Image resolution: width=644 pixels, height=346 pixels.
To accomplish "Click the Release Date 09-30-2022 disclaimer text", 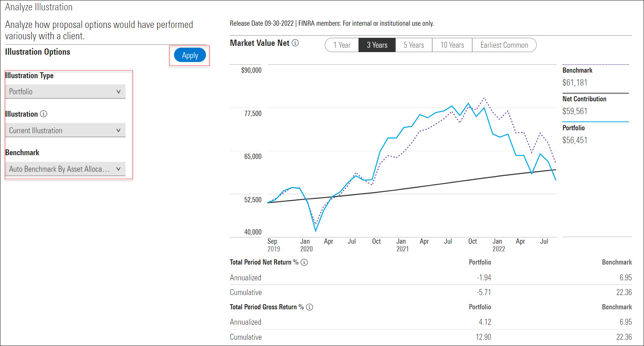I will tap(332, 23).
